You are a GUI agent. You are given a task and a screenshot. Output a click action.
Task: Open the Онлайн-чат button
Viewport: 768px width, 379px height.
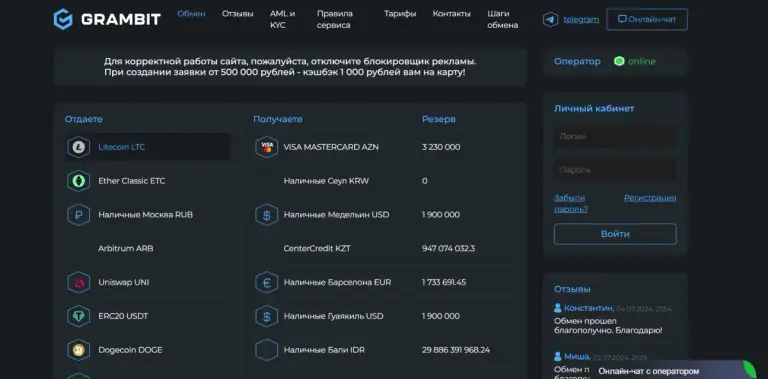coord(647,20)
